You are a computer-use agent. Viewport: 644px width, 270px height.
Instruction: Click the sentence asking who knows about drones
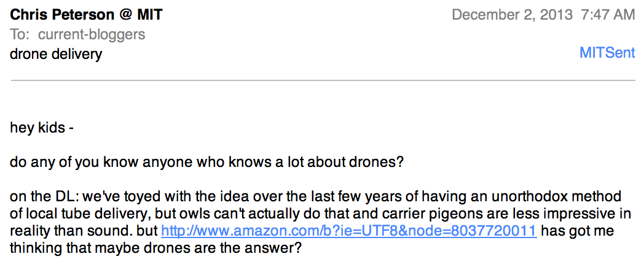click(x=207, y=163)
